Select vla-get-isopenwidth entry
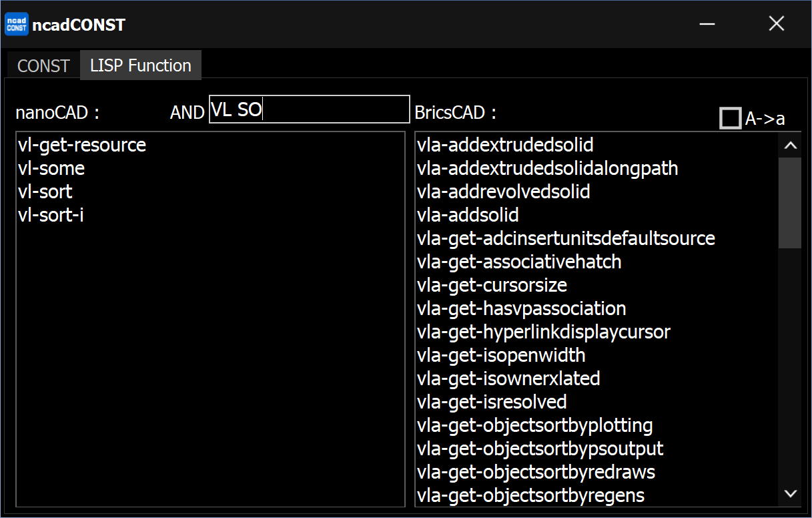Screen dimensions: 812x518 [x=597, y=355]
